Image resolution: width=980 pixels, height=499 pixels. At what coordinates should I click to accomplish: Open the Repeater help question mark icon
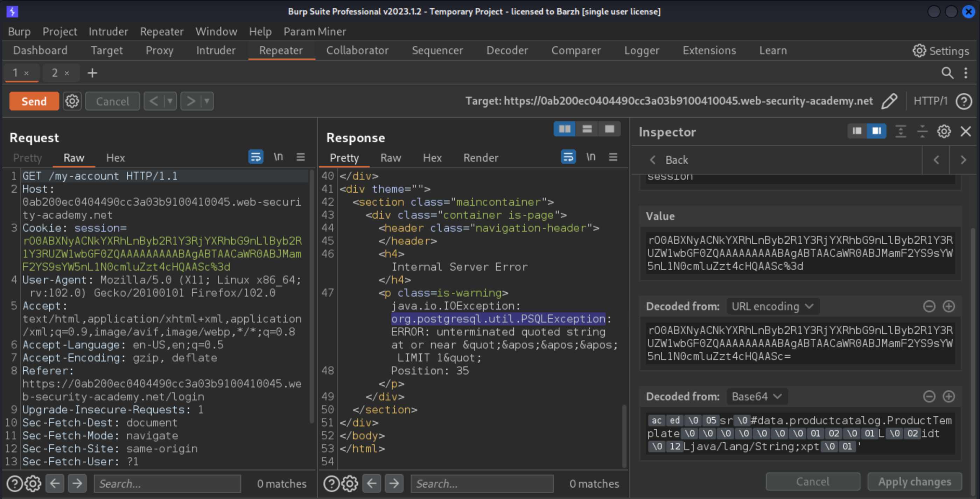click(x=964, y=101)
